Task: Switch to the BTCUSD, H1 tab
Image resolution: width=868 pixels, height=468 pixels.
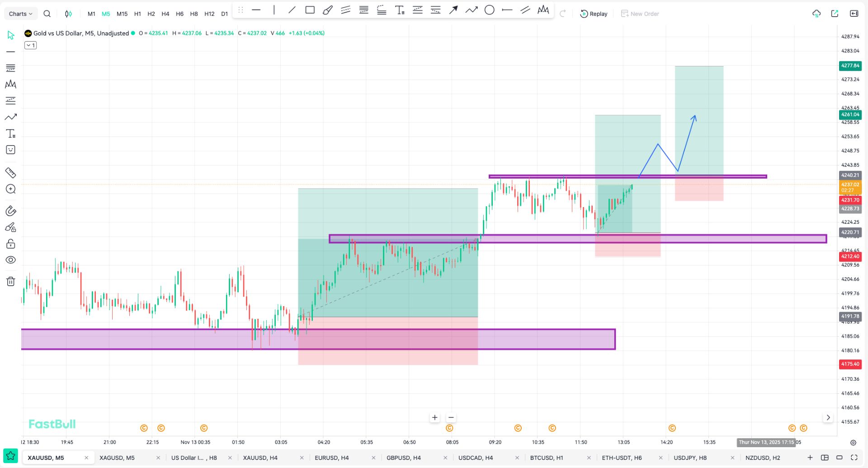Action: 546,458
